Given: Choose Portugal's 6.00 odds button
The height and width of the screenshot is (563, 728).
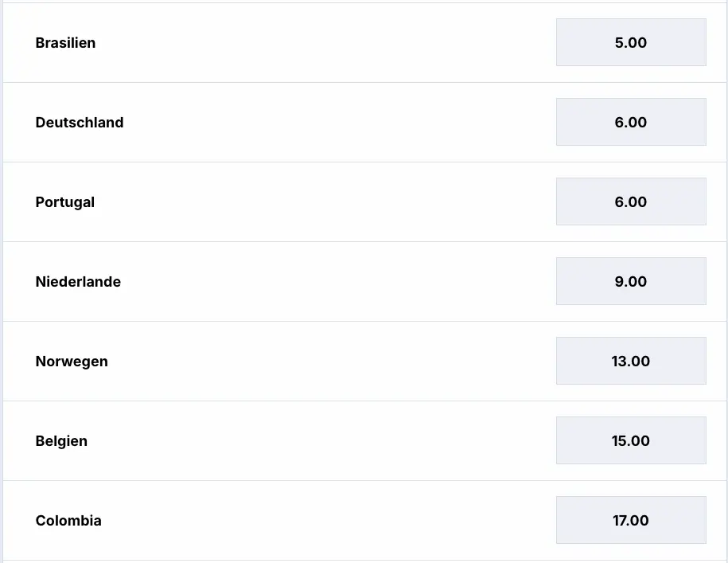Looking at the screenshot, I should (630, 201).
